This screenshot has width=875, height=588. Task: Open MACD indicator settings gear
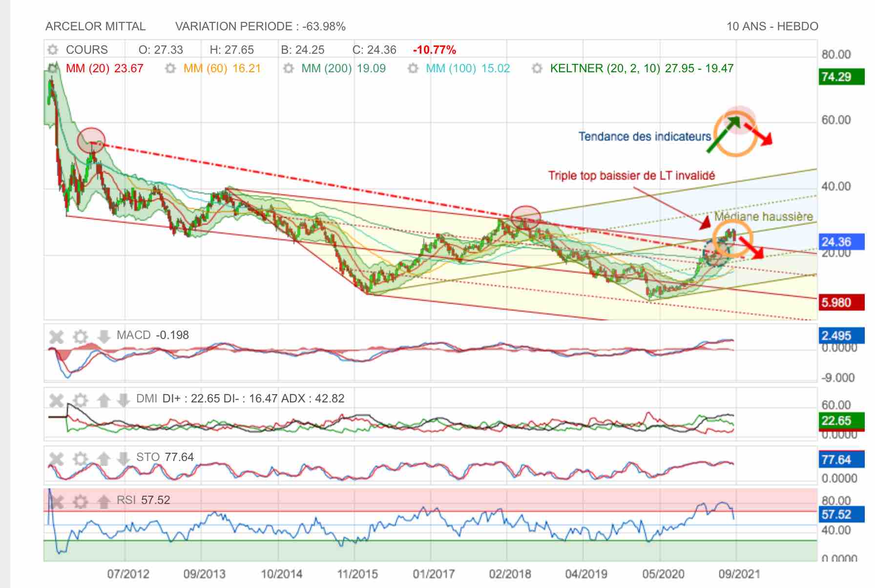point(80,336)
